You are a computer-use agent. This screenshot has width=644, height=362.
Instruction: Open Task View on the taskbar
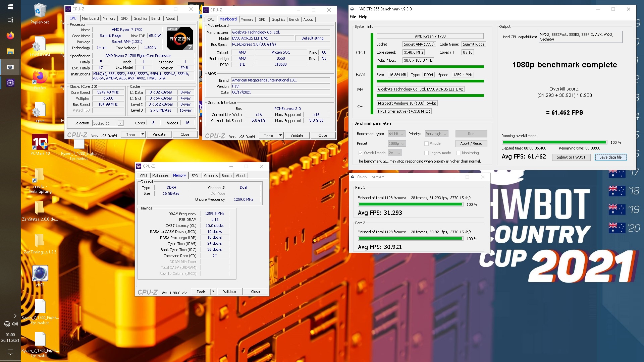[x=10, y=20]
